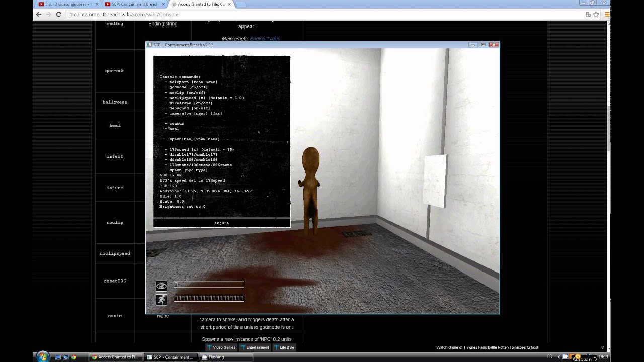644x362 pixels.
Task: Open the Windows Start orb
Action: point(42,356)
